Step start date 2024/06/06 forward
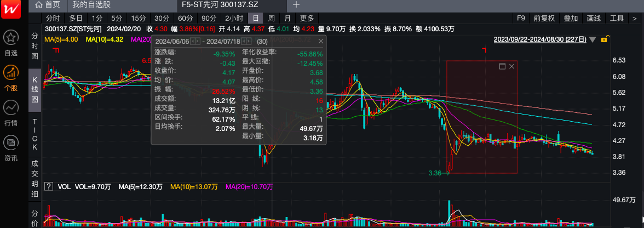This screenshot has width=644, height=228. pyautogui.click(x=198, y=42)
